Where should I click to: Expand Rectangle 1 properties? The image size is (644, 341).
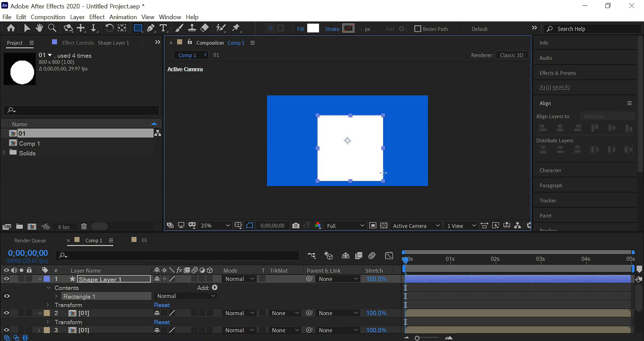click(x=56, y=296)
